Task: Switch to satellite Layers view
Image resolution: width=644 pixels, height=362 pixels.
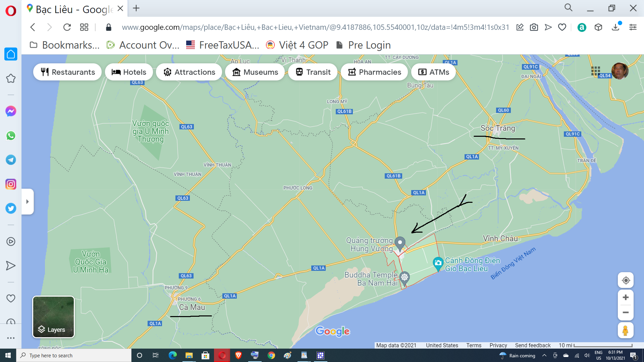Action: tap(53, 317)
